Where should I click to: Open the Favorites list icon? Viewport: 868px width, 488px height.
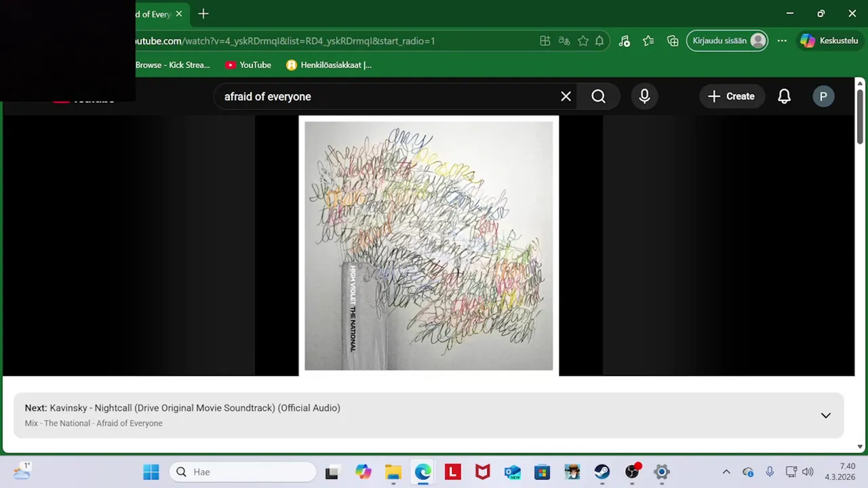pyautogui.click(x=648, y=41)
